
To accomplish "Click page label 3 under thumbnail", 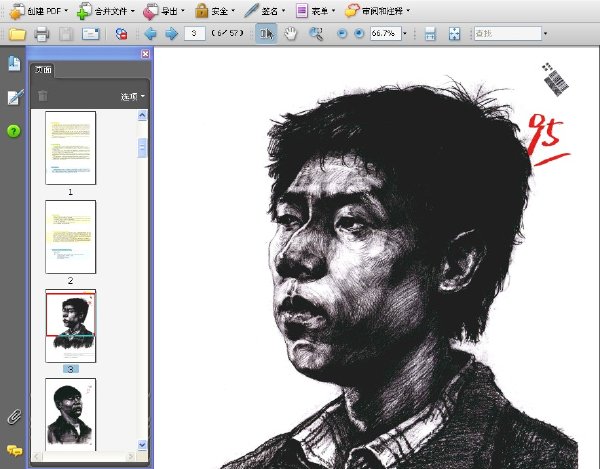I will pos(70,369).
